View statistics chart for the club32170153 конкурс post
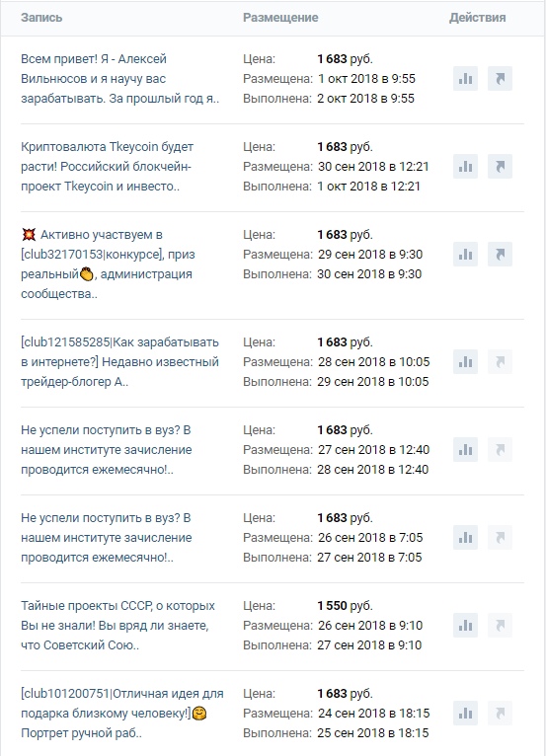Screen dimensions: 546x756 [465, 254]
